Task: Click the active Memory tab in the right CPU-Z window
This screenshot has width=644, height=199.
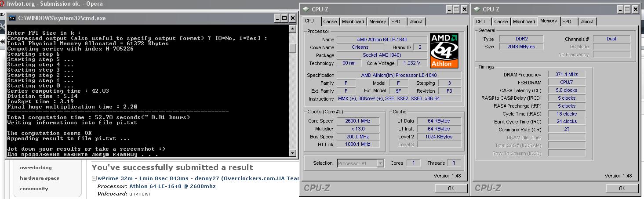Action: pyautogui.click(x=549, y=21)
